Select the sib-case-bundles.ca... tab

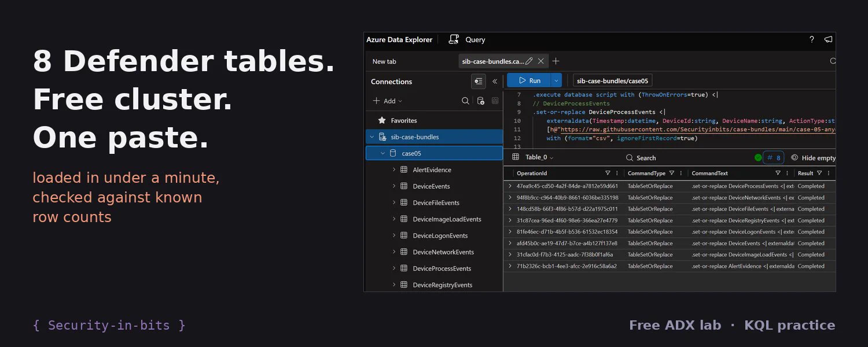(x=493, y=61)
